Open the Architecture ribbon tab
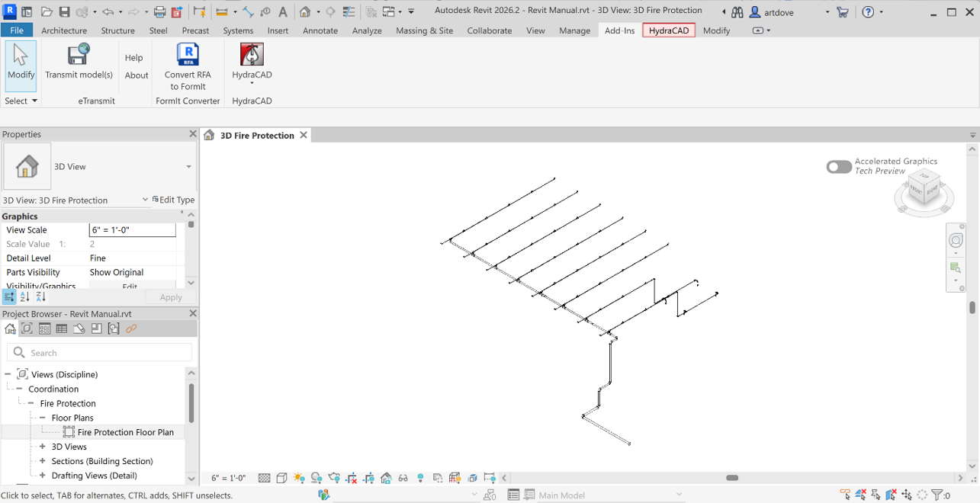 pyautogui.click(x=64, y=30)
